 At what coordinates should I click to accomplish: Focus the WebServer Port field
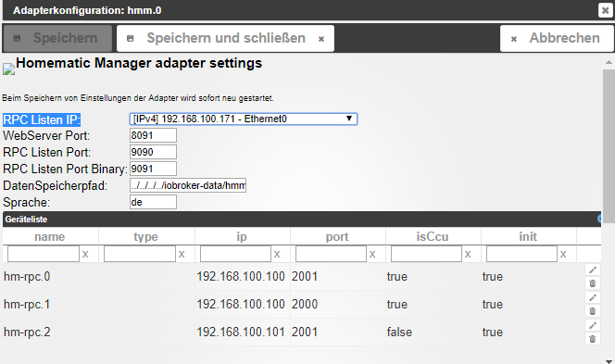tap(153, 135)
